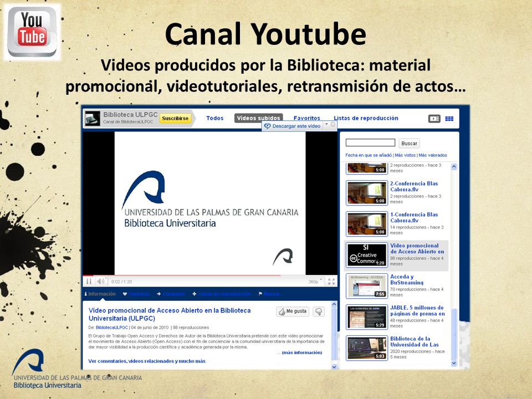The height and width of the screenshot is (399, 532).
Task: Click the video list scrollbar handle
Action: [454, 332]
